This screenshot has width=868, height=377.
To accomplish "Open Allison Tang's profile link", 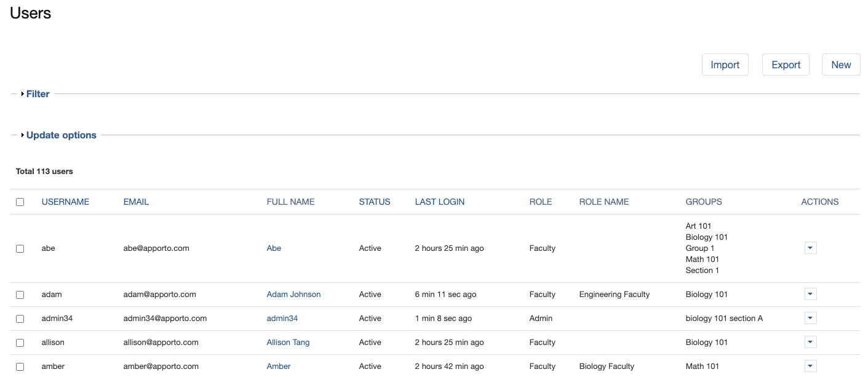I will tap(288, 343).
